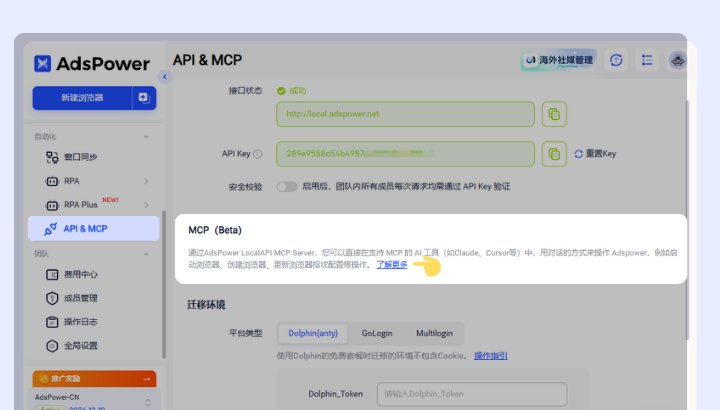Click the 推广奖励 banner
This screenshot has width=720, height=410.
click(94, 379)
